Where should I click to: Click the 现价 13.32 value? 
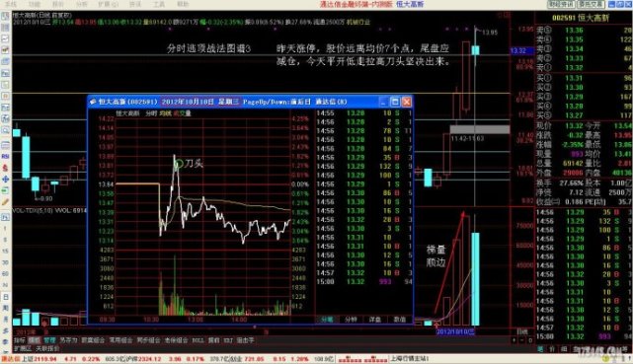(x=574, y=125)
